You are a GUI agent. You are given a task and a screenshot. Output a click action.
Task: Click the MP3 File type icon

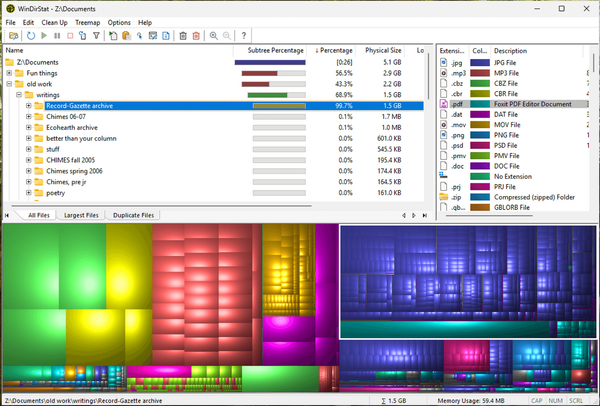pyautogui.click(x=443, y=73)
